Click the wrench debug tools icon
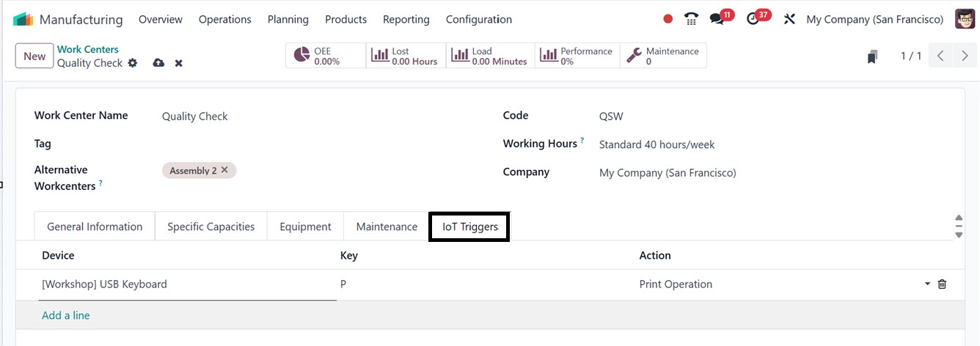980x346 pixels. (x=789, y=19)
